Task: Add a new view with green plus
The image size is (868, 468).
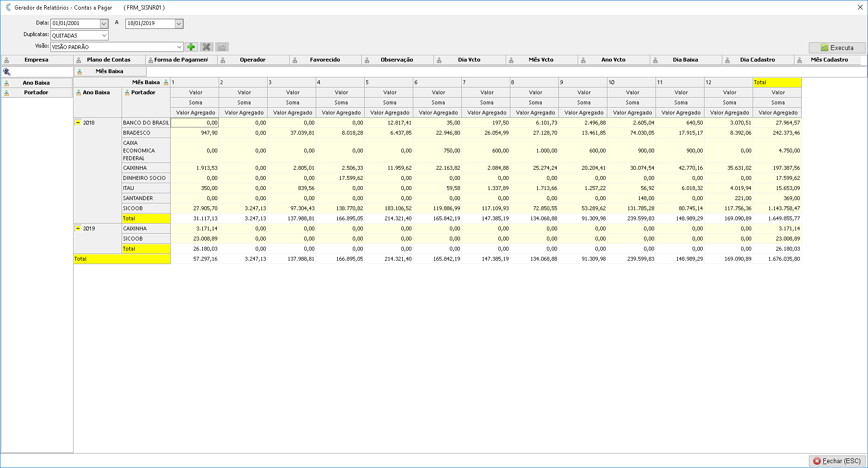Action: (x=191, y=47)
